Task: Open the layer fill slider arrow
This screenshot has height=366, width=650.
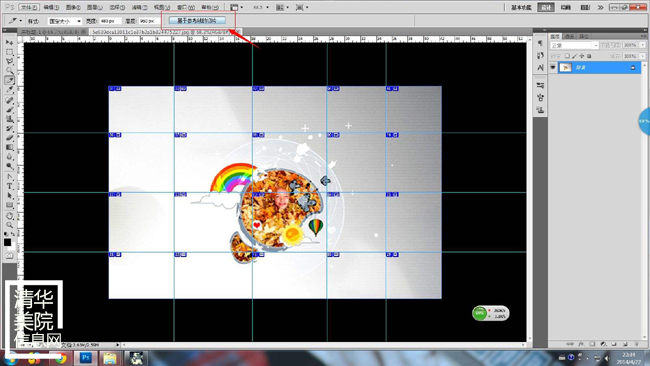Action: tap(643, 56)
